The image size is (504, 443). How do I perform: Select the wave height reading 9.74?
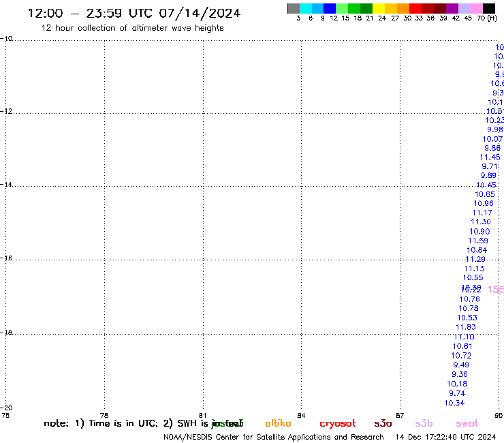457,393
